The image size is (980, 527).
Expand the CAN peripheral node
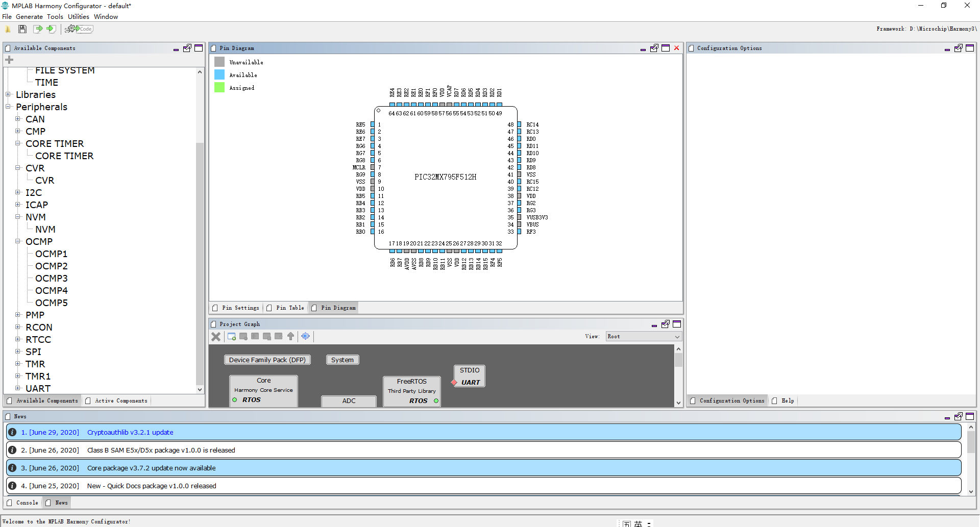[x=18, y=119]
